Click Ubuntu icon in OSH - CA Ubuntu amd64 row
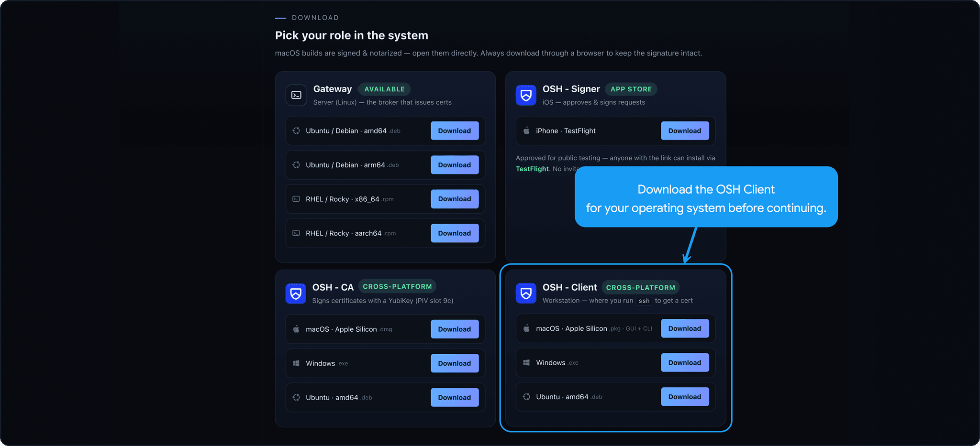 [296, 397]
